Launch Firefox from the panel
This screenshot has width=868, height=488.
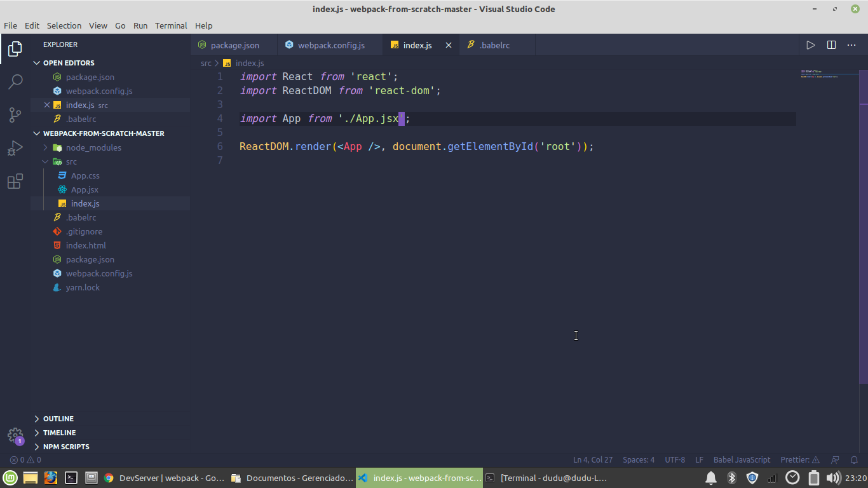(51, 478)
